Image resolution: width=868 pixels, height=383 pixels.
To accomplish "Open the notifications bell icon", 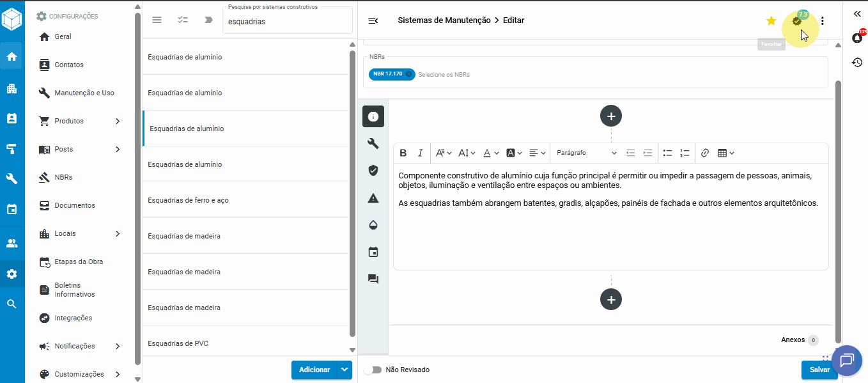I will point(857,38).
